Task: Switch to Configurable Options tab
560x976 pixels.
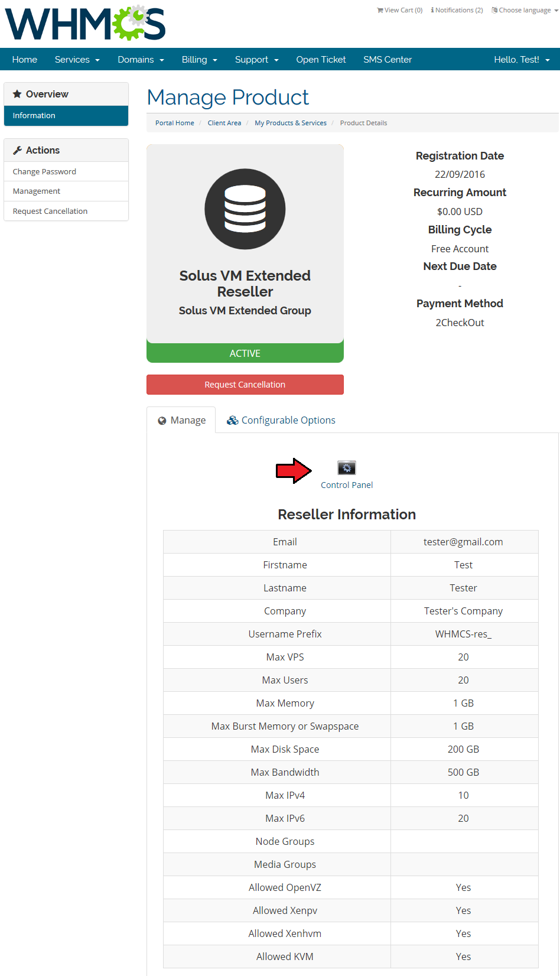Action: [x=281, y=420]
